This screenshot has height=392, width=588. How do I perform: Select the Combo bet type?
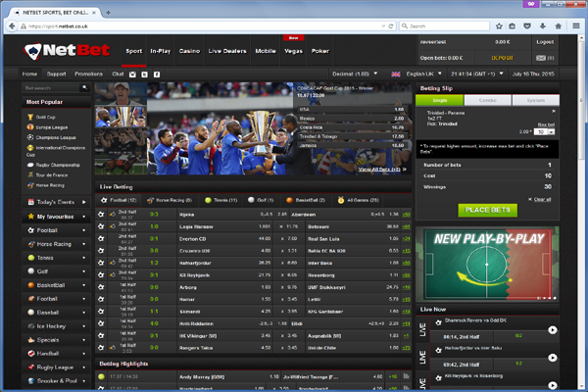(487, 100)
